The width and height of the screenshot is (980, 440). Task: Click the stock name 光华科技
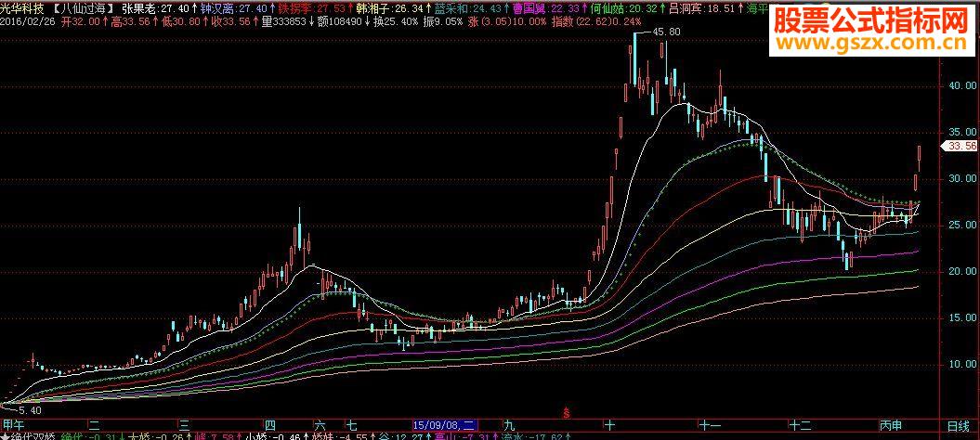pyautogui.click(x=22, y=9)
